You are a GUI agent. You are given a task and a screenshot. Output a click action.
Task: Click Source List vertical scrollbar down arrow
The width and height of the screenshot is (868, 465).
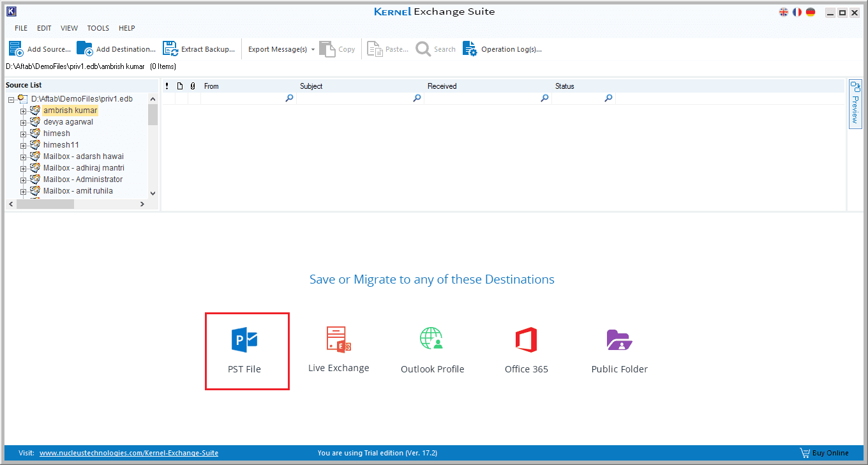pyautogui.click(x=153, y=193)
